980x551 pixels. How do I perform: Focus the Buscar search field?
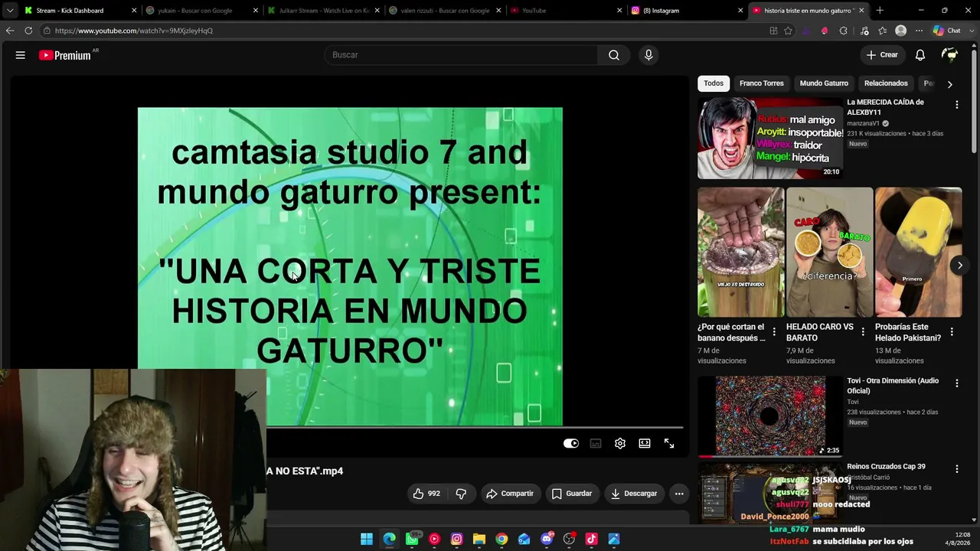click(461, 55)
